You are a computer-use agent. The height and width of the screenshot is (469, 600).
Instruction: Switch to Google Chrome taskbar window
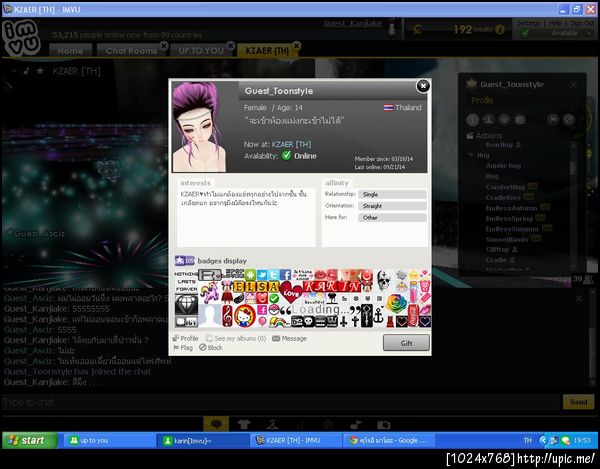tap(389, 440)
